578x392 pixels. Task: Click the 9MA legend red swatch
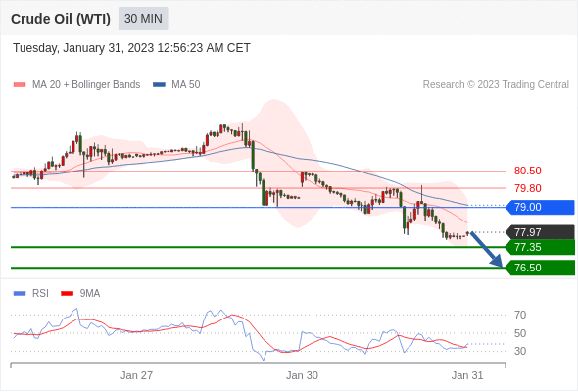tap(67, 294)
